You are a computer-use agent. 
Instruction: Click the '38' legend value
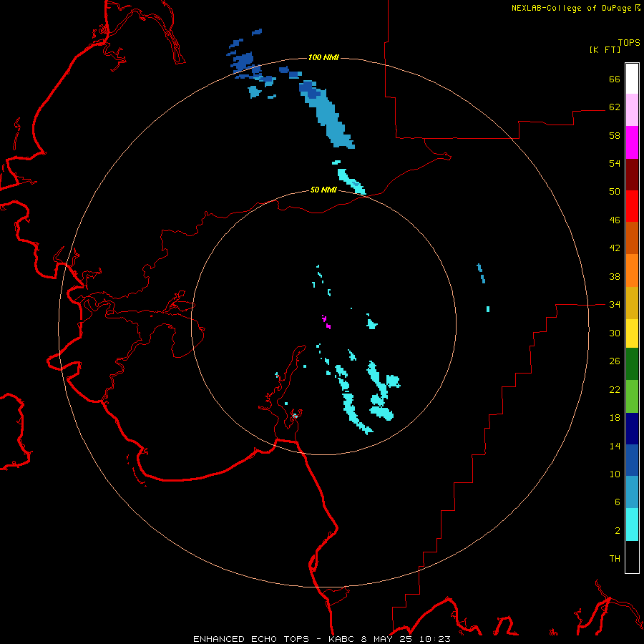615,276
